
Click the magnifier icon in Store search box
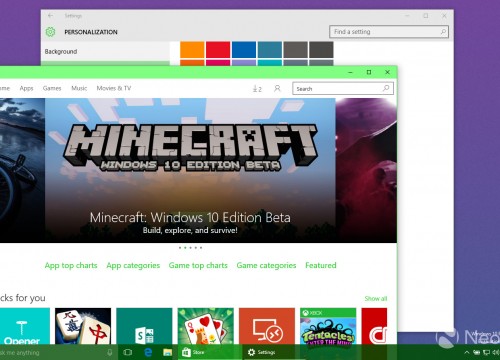(x=386, y=88)
